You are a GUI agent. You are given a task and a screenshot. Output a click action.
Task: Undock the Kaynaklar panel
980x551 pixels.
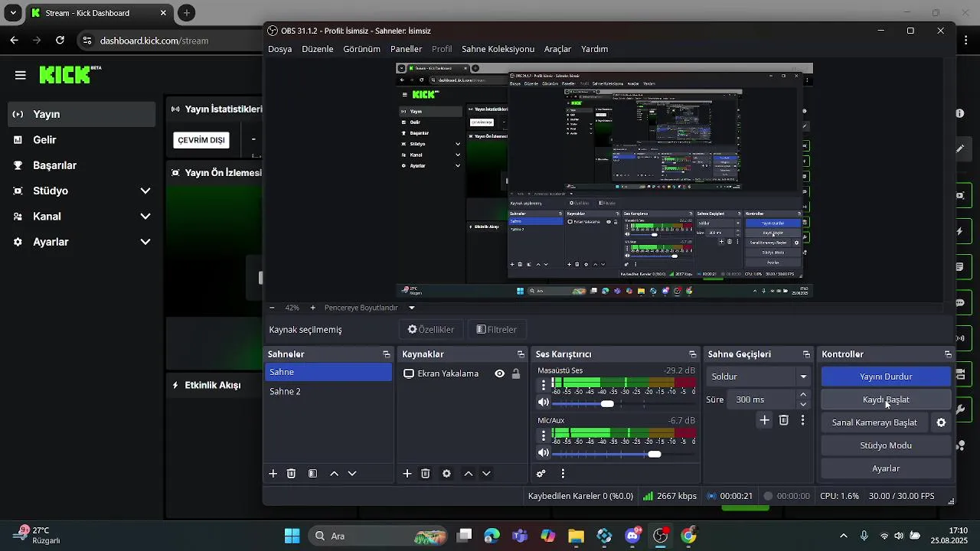521,354
